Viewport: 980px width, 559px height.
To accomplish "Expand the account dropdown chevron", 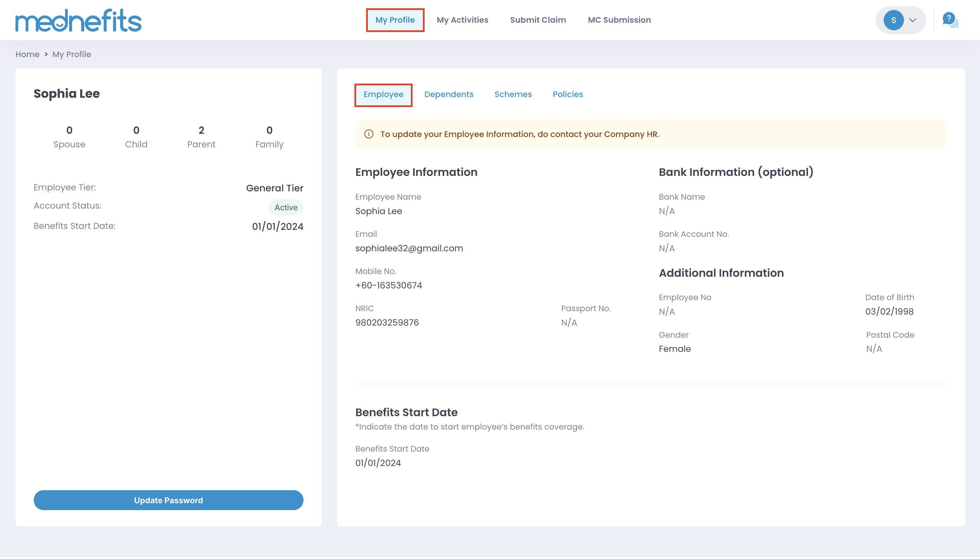I will click(913, 20).
